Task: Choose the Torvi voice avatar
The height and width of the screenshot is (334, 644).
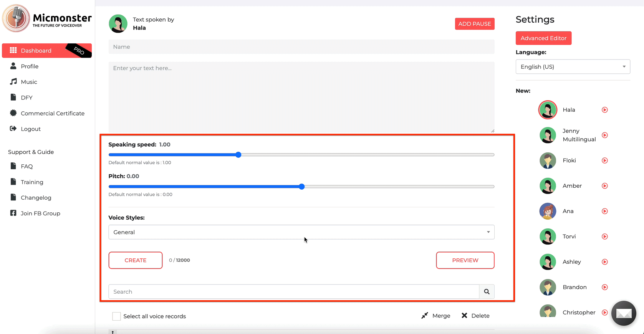Action: click(x=548, y=236)
